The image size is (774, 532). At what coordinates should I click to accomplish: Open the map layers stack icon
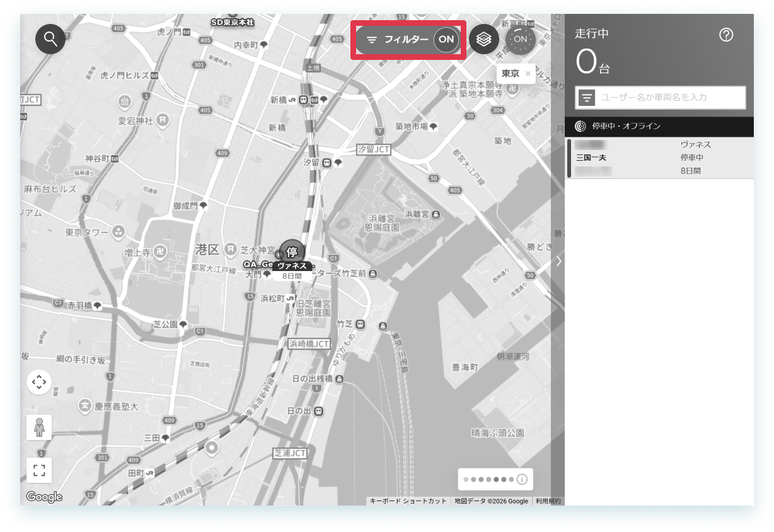coord(483,39)
